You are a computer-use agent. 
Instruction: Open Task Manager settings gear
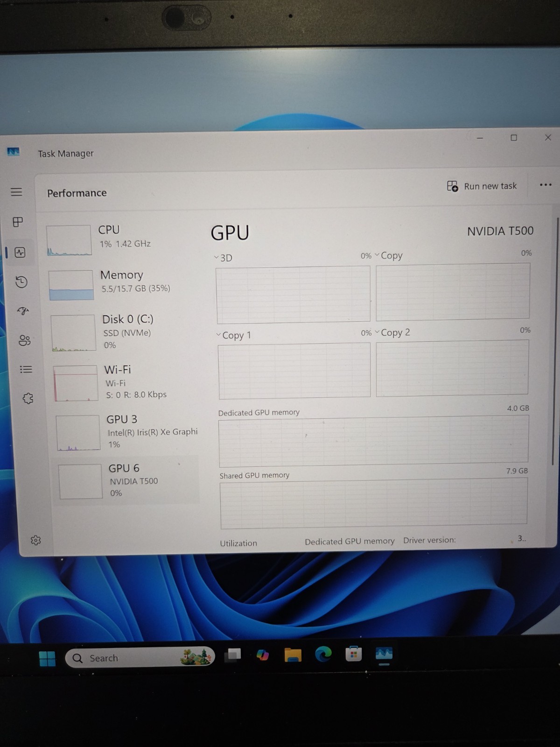coord(35,540)
